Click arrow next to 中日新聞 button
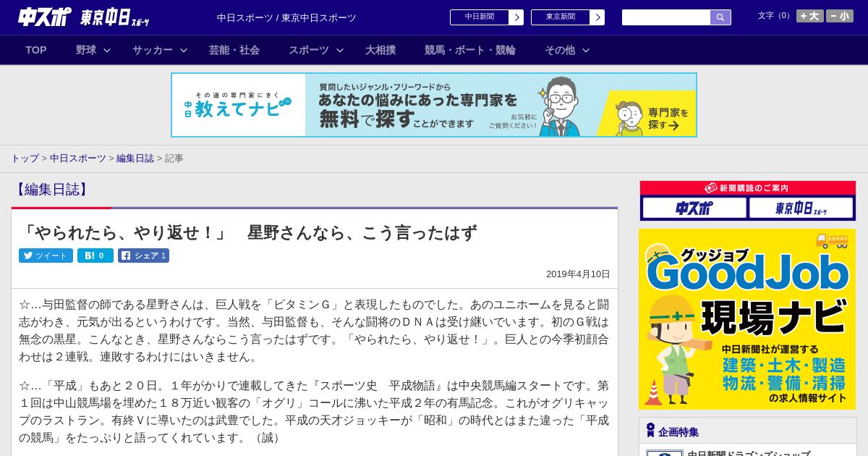 [x=516, y=17]
